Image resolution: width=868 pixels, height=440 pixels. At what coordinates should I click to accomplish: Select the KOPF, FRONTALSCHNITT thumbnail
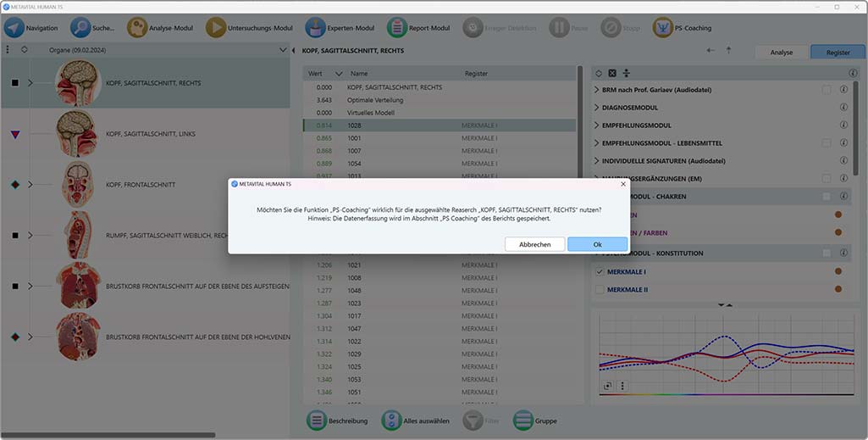pos(78,185)
